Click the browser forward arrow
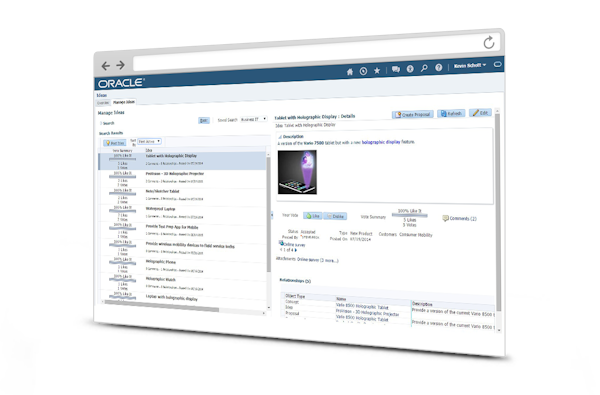Image resolution: width=600 pixels, height=395 pixels. pyautogui.click(x=121, y=65)
